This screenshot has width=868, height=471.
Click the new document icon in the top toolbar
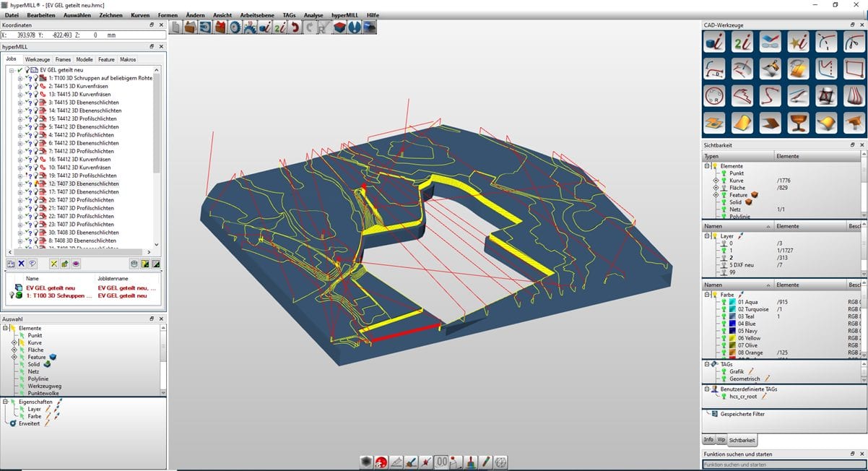tap(175, 27)
